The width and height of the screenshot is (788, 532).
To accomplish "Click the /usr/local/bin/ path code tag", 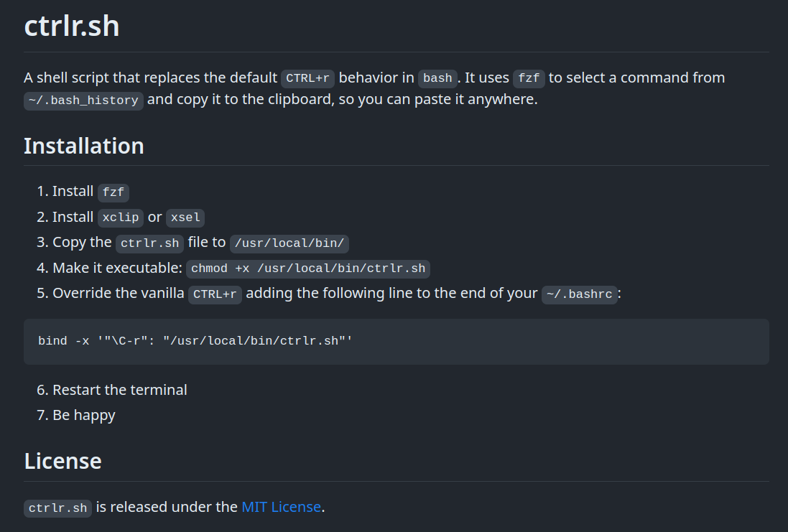I will click(289, 243).
